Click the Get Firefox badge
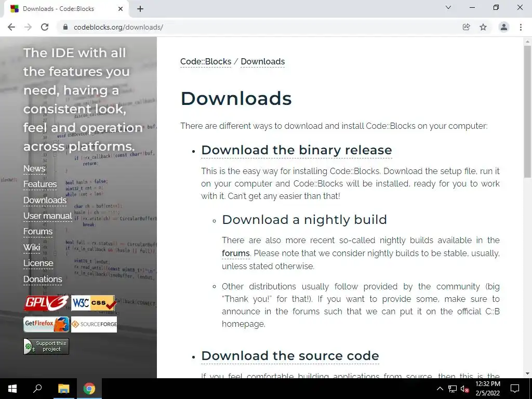Viewport: 532px width, 399px height. pyautogui.click(x=46, y=324)
